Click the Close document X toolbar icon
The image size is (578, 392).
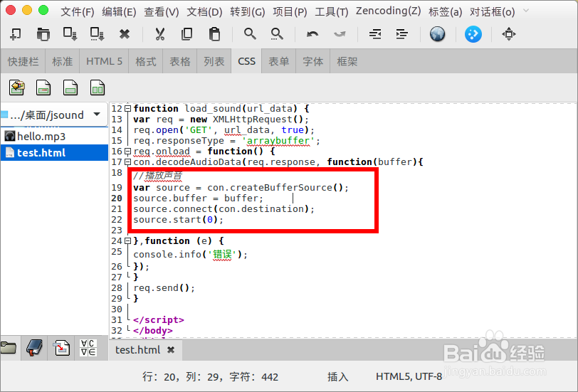tap(125, 34)
